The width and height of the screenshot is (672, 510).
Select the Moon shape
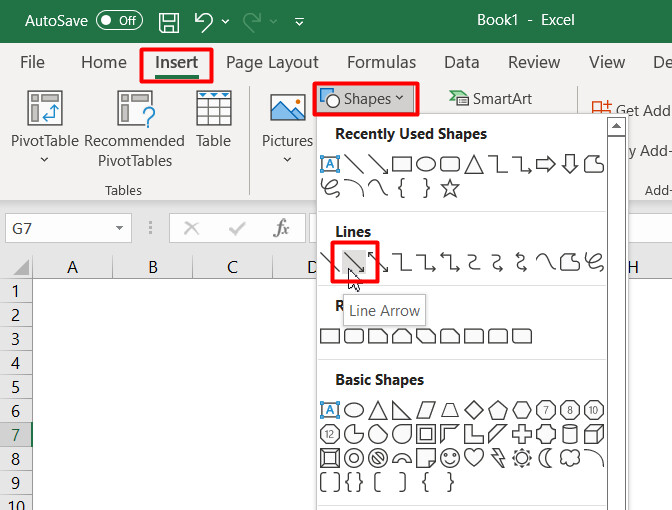pyautogui.click(x=546, y=458)
